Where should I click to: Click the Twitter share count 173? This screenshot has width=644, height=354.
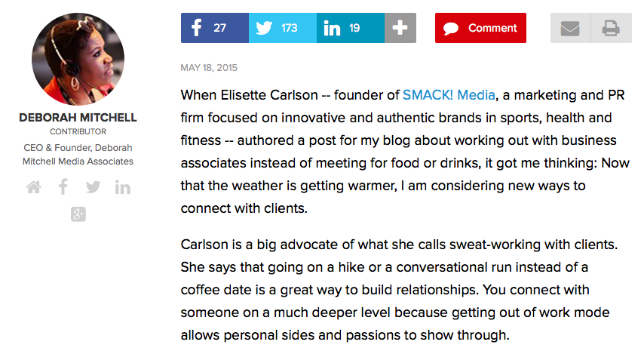[289, 28]
